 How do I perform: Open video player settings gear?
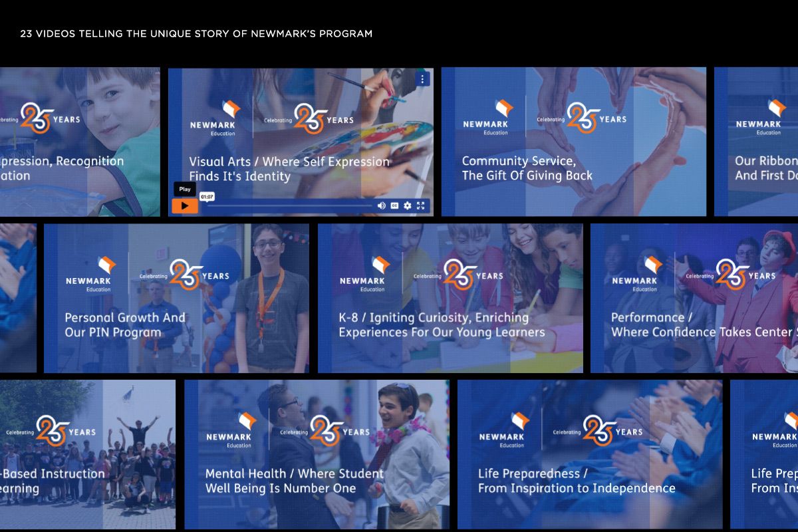tap(408, 206)
